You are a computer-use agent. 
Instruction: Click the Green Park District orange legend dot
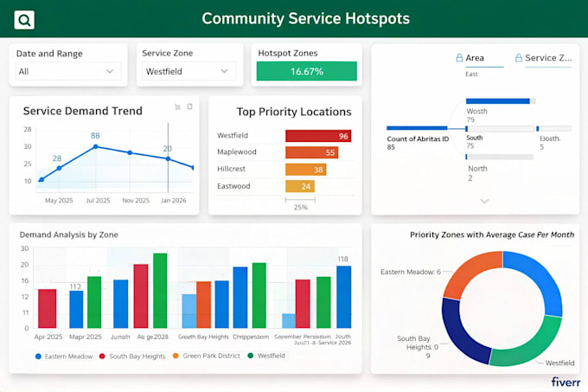176,356
